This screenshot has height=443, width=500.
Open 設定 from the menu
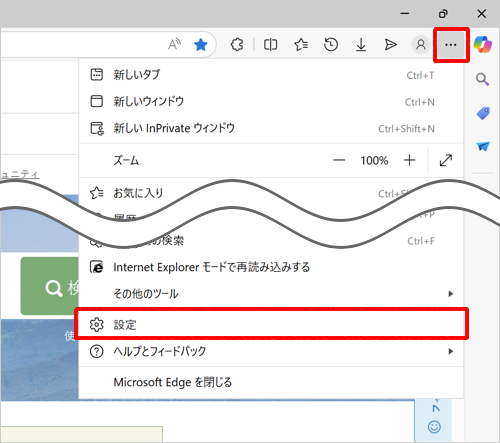271,324
